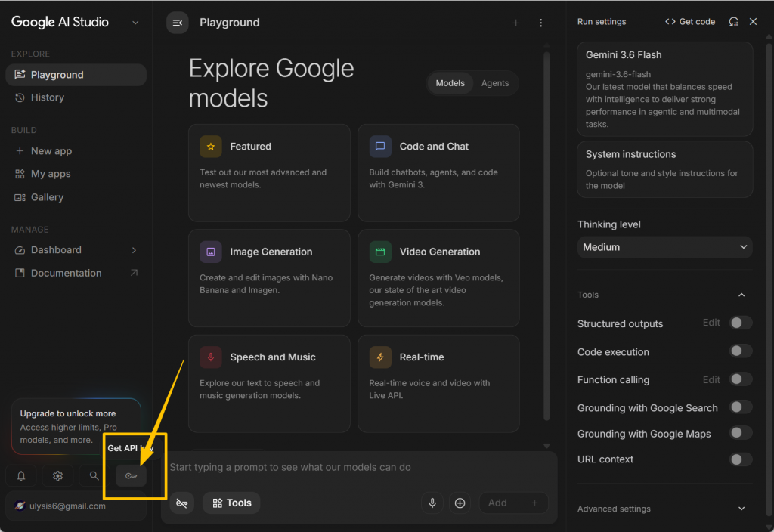
Task: Select New app in Build section
Action: coord(76,151)
